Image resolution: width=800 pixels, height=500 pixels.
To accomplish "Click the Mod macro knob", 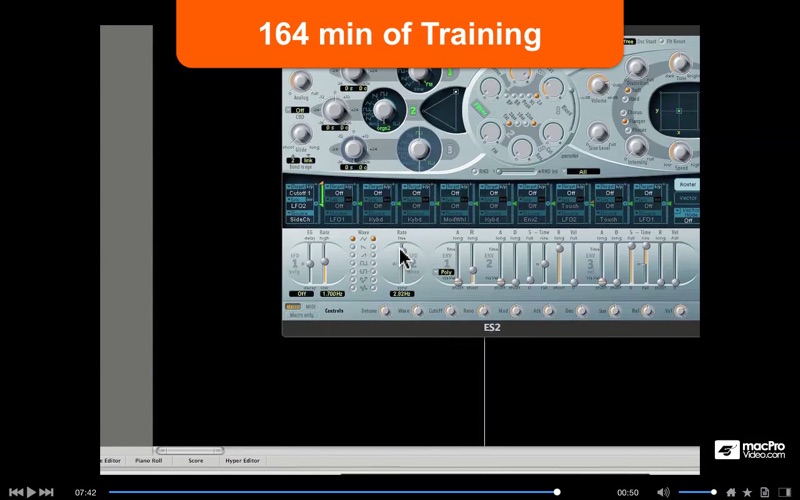I will tap(515, 311).
